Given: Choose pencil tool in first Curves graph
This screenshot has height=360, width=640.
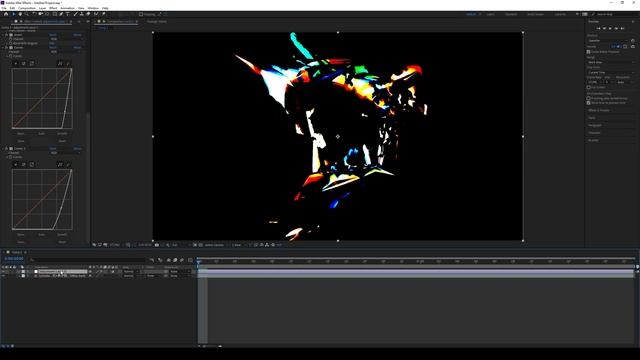Looking at the screenshot, I should coord(68,63).
